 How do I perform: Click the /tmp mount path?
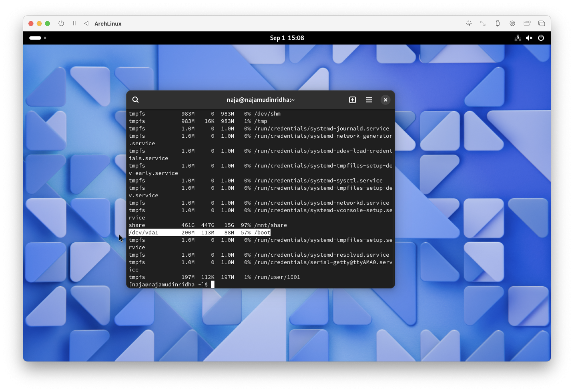pyautogui.click(x=261, y=121)
